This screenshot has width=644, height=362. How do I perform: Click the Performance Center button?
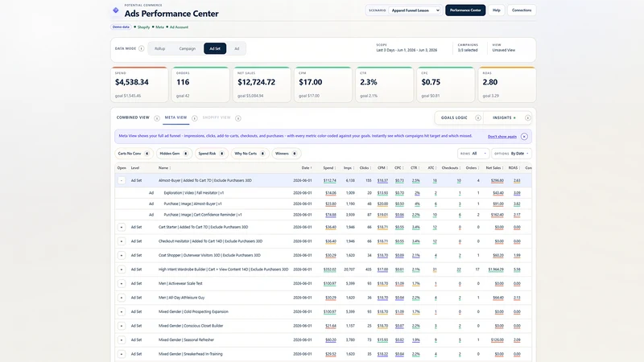click(465, 10)
